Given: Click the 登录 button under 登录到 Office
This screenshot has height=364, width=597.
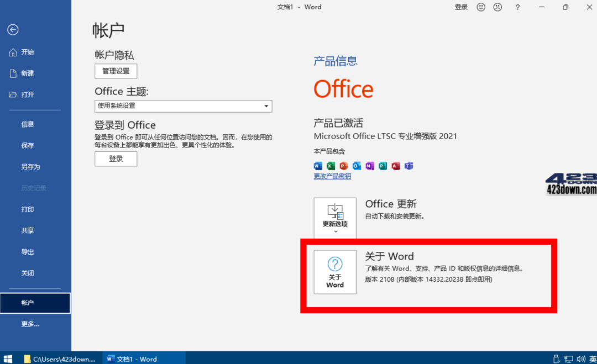Looking at the screenshot, I should pos(116,159).
